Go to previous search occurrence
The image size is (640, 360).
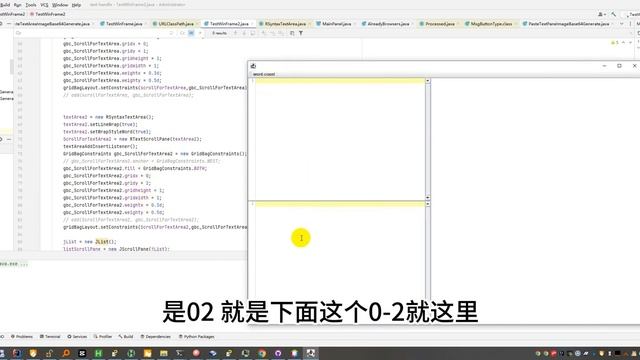pyautogui.click(x=235, y=33)
